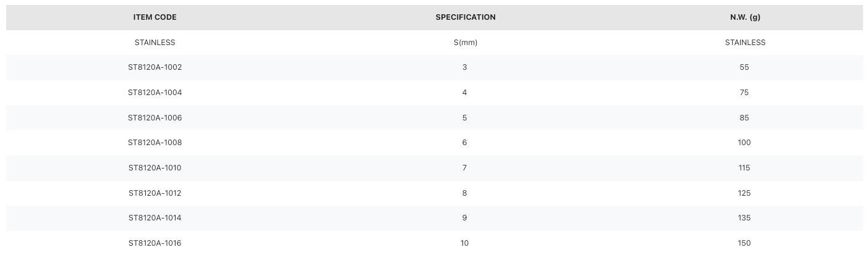The height and width of the screenshot is (263, 868).
Task: Click weight value 85 in ST8120A-1006 row
Action: pyautogui.click(x=744, y=117)
